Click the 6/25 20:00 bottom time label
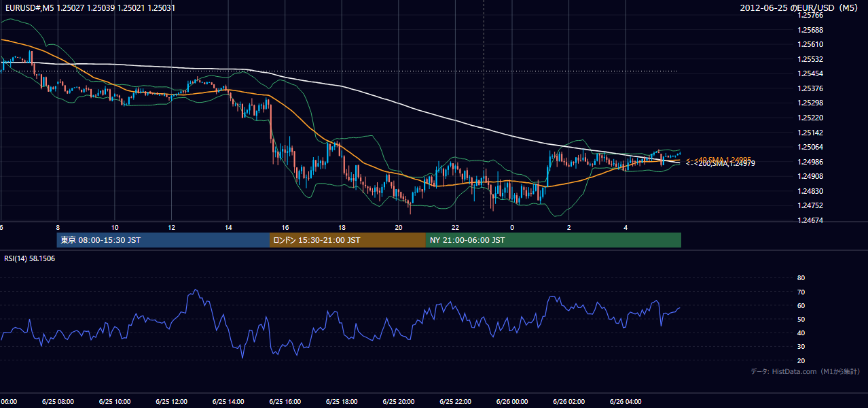 (399, 402)
